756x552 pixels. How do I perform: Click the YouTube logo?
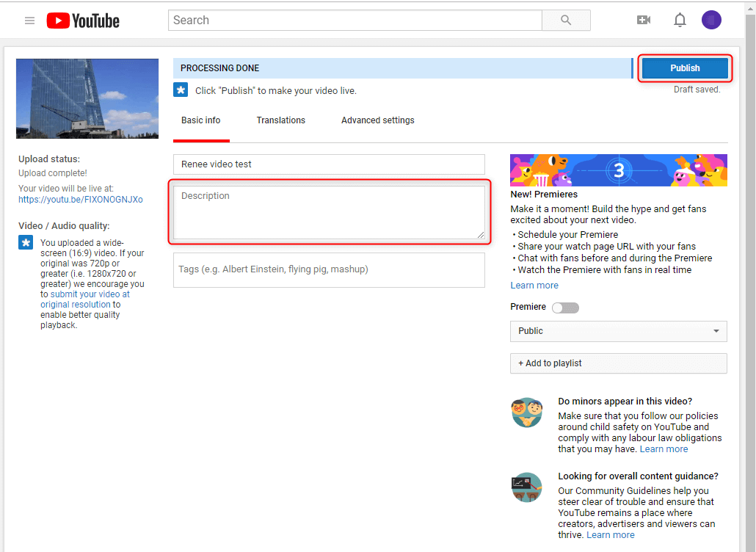point(83,21)
